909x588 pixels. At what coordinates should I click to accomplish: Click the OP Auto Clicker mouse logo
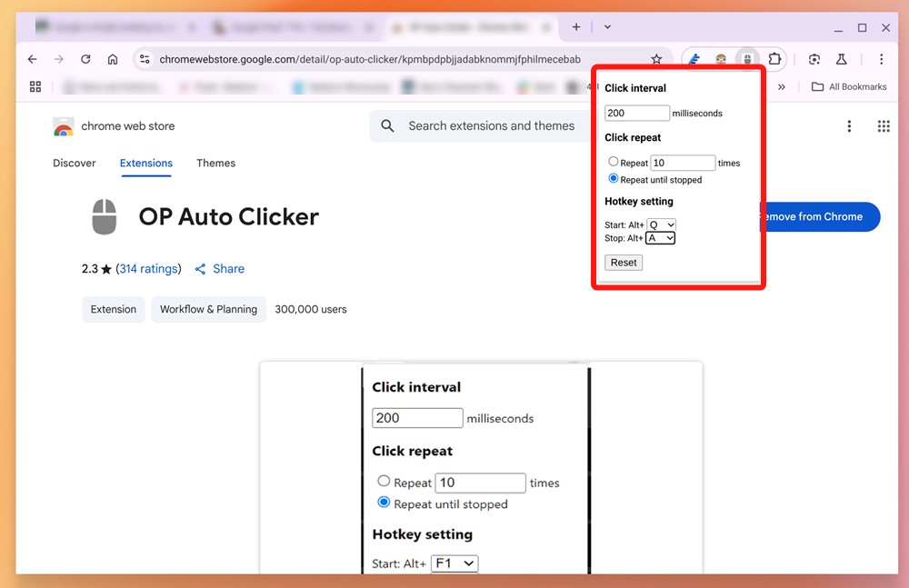[105, 217]
